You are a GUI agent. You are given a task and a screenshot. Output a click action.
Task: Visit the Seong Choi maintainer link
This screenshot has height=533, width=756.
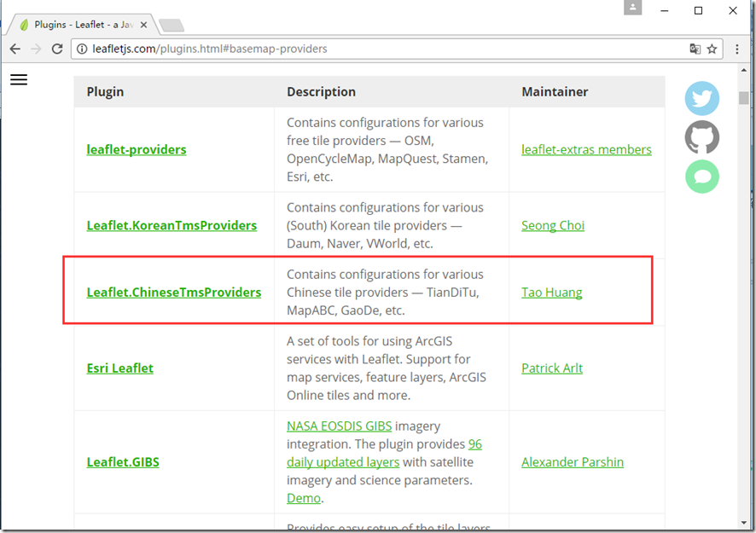tap(553, 225)
